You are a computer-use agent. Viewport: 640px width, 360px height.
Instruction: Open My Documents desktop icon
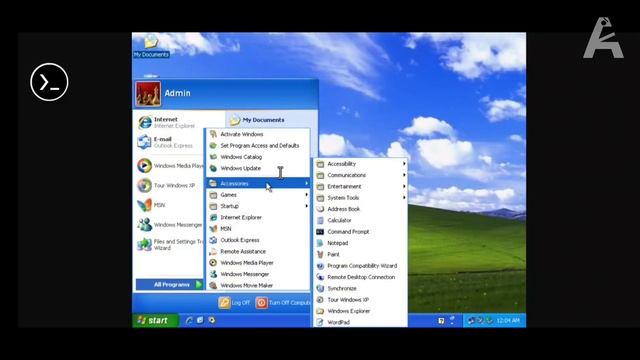click(151, 47)
